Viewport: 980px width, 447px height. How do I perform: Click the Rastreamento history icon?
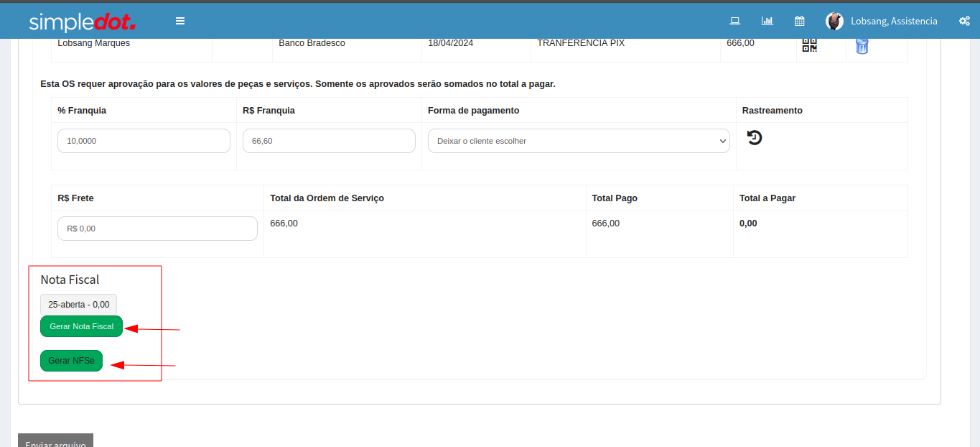coord(754,137)
